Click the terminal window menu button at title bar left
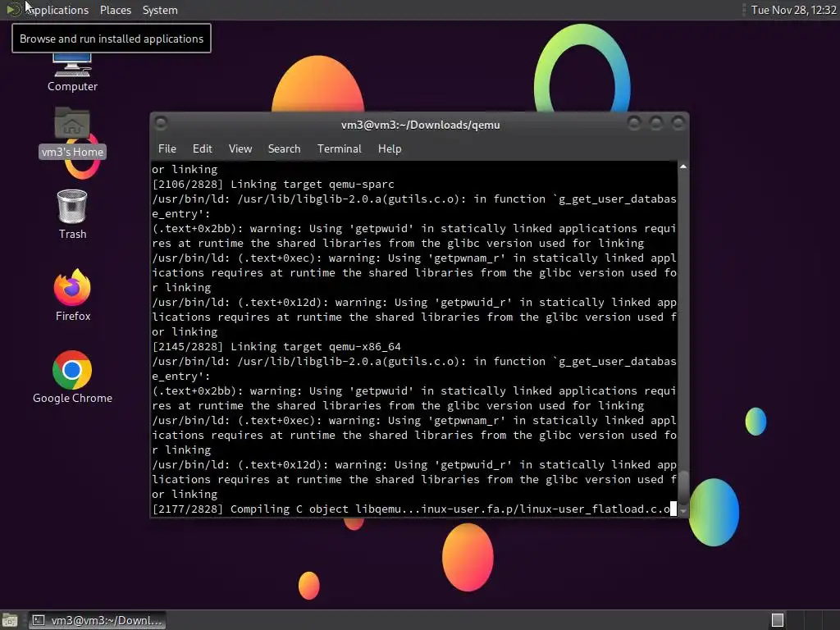The width and height of the screenshot is (840, 630). [161, 123]
